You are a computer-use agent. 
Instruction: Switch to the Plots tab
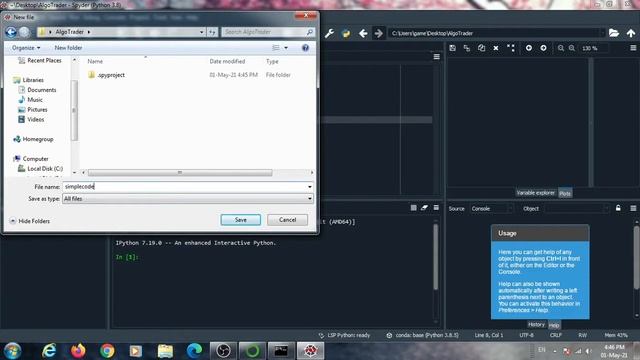(565, 193)
